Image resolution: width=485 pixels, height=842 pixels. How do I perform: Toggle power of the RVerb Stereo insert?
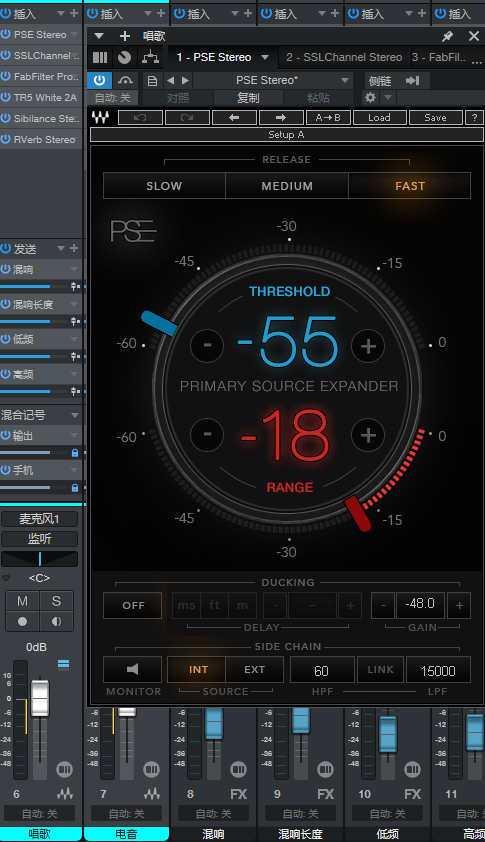(5, 139)
